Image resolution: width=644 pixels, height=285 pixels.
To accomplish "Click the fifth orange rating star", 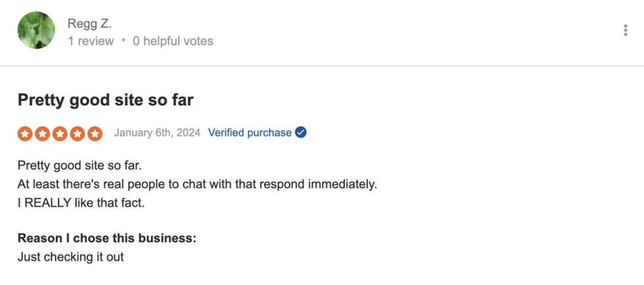I will [95, 133].
